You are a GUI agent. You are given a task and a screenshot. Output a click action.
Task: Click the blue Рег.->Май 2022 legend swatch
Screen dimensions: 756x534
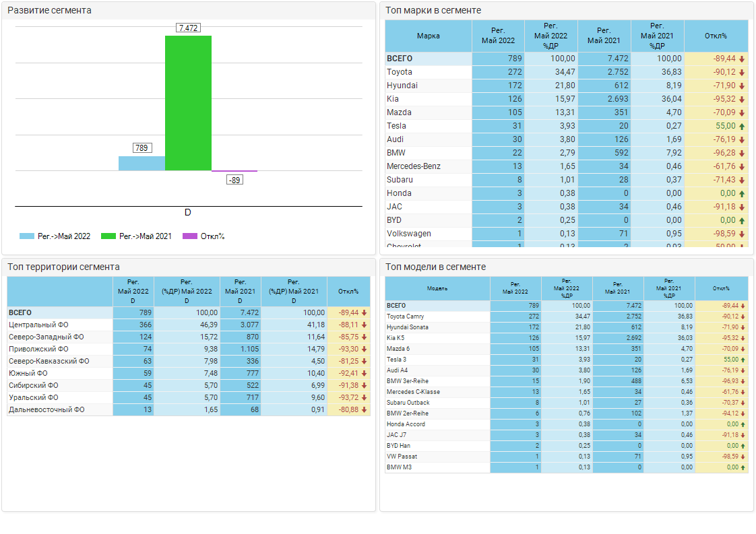pos(27,236)
